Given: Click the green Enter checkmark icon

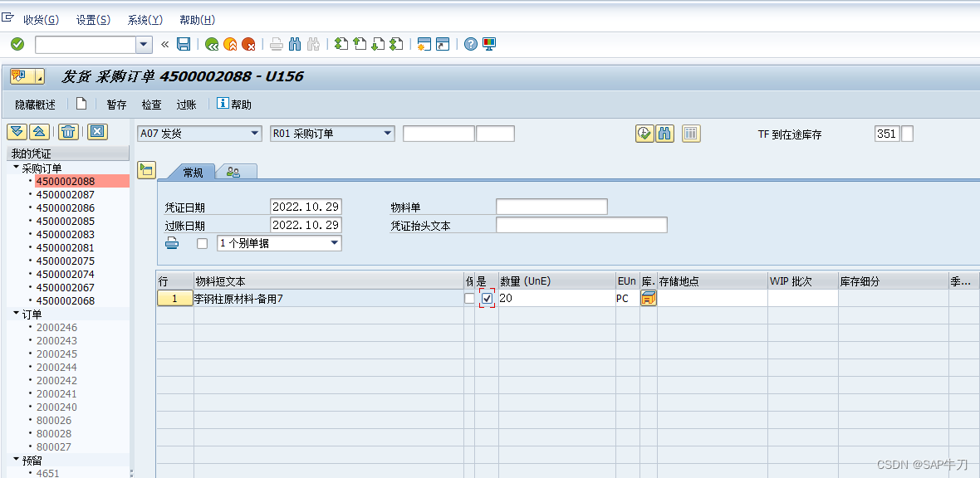Looking at the screenshot, I should click(x=17, y=44).
